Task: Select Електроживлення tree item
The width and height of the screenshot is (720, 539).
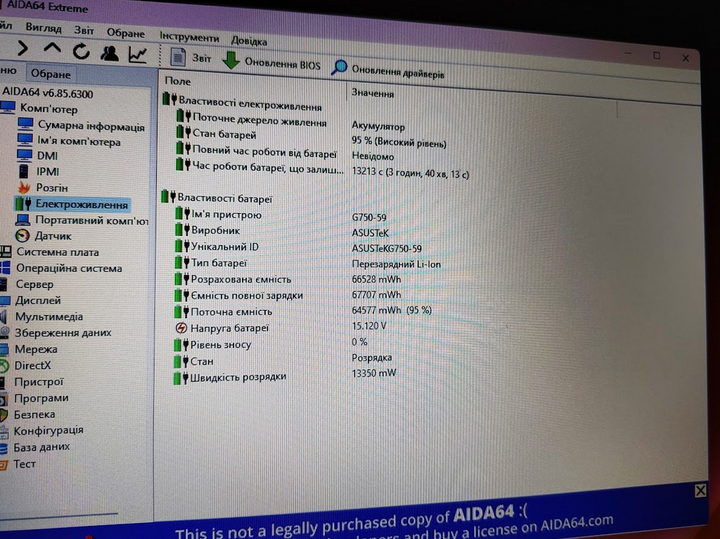Action: pyautogui.click(x=71, y=204)
